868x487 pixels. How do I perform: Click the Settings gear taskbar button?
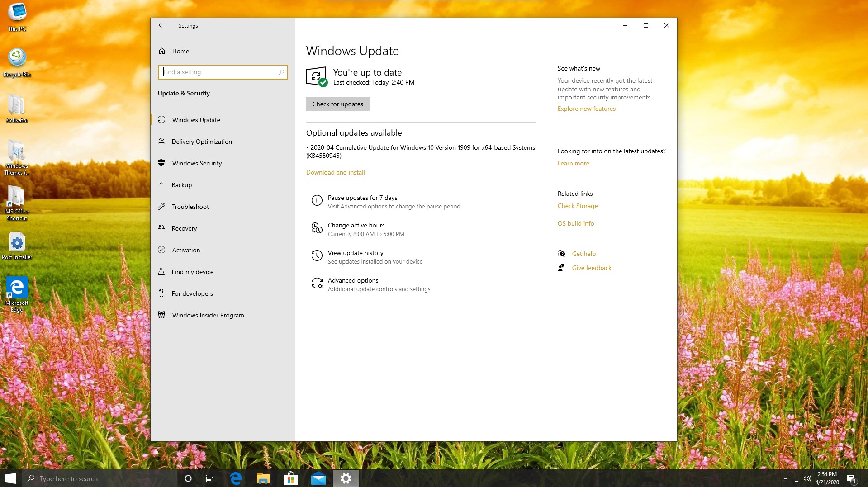(x=346, y=478)
